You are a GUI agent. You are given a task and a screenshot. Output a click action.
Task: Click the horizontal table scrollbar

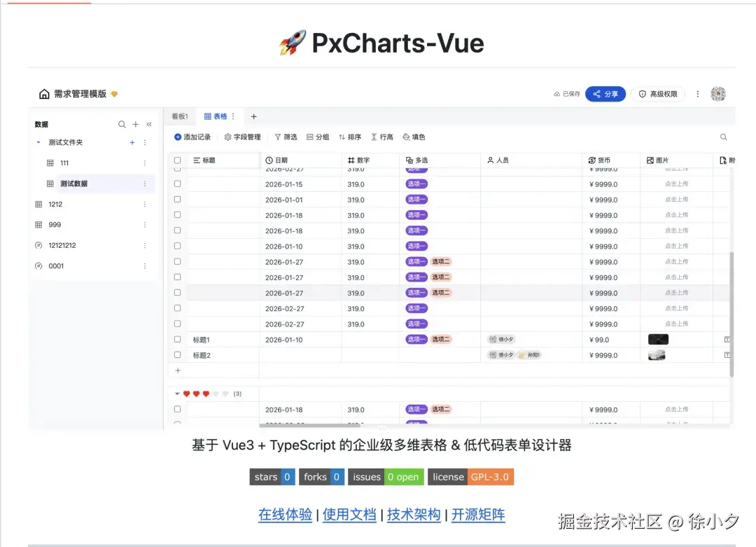click(x=309, y=425)
